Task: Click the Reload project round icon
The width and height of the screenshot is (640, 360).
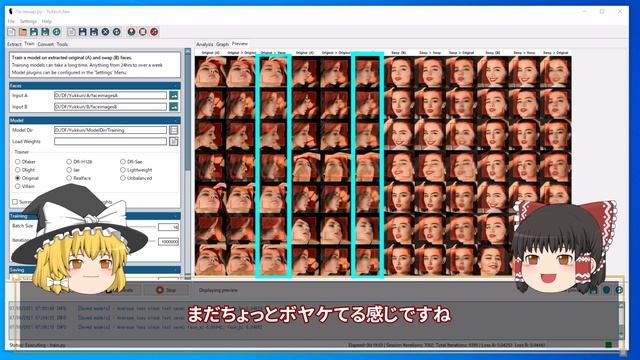Action: [x=57, y=32]
